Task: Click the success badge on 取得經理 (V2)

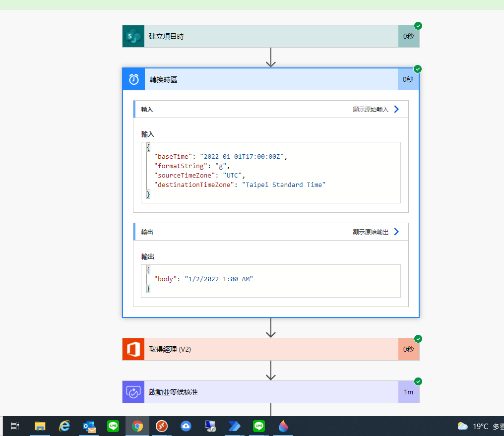Action: tap(418, 339)
